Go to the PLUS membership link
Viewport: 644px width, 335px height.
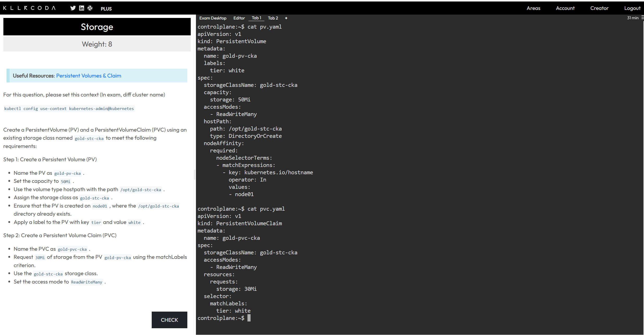point(106,9)
